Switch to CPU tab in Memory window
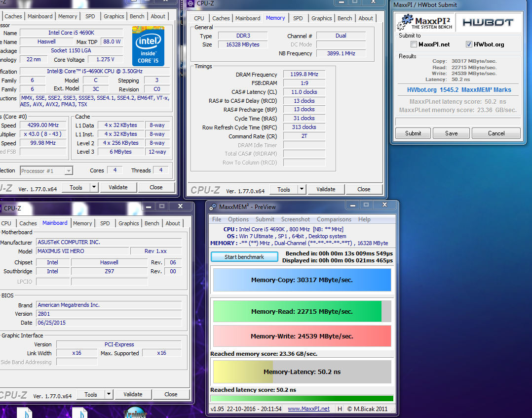Image resolution: width=532 pixels, height=418 pixels. click(x=199, y=18)
